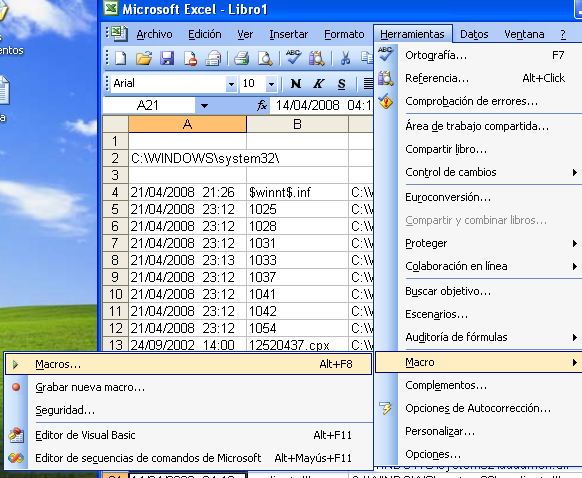
Task: Click the fx insert function icon
Action: pyautogui.click(x=262, y=105)
